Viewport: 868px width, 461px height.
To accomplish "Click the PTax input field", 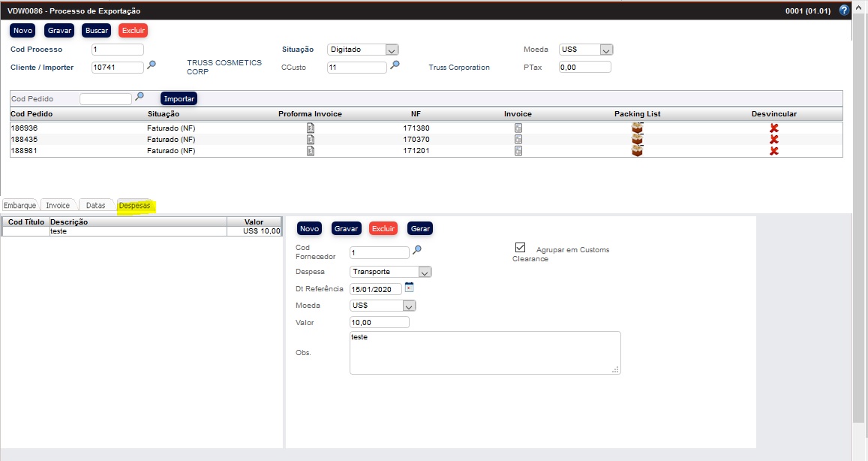I will point(584,67).
